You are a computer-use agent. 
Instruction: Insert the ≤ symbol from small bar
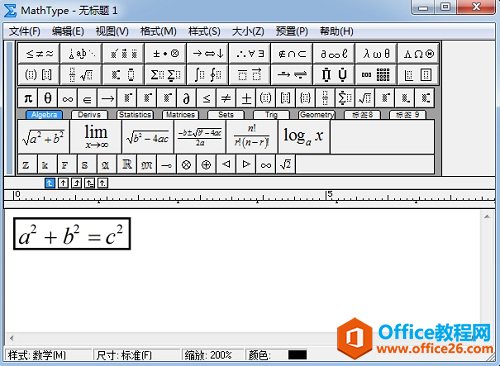pyautogui.click(x=206, y=98)
